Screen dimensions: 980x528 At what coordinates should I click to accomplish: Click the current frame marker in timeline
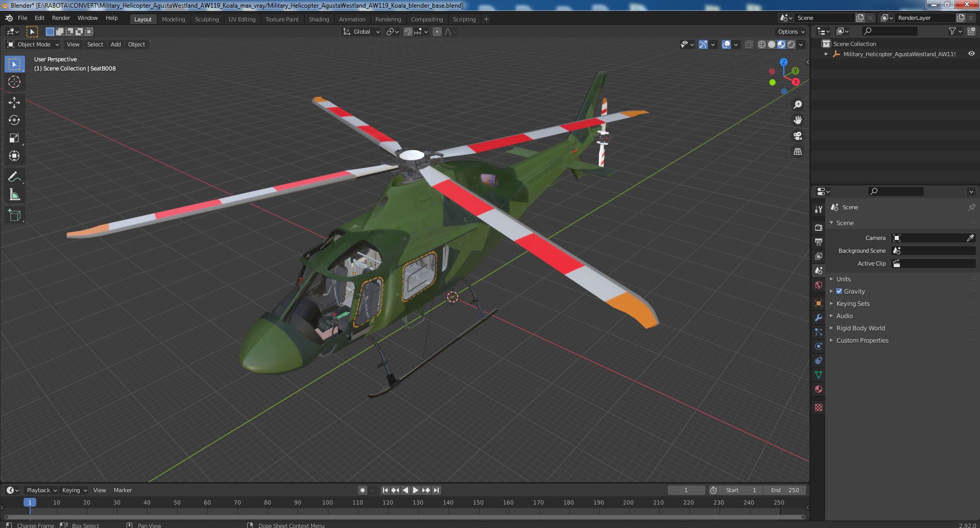point(30,502)
